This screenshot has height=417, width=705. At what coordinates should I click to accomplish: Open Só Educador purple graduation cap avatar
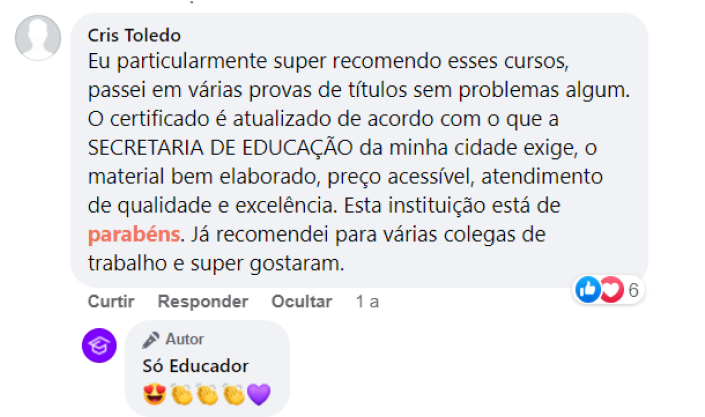[99, 345]
